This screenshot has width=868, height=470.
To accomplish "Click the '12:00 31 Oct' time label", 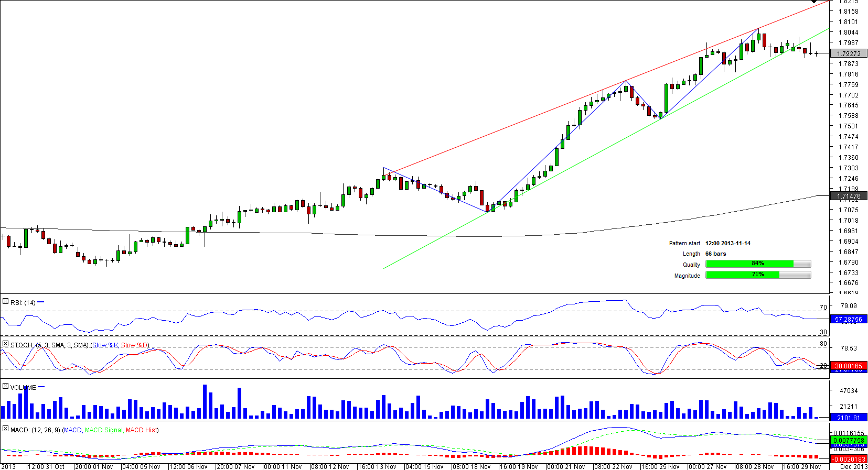I will click(46, 466).
